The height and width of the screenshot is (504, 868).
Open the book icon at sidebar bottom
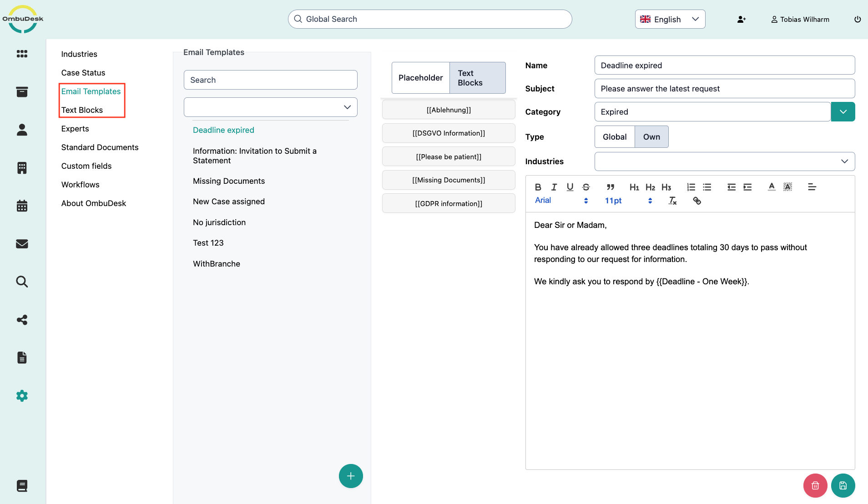(x=22, y=486)
